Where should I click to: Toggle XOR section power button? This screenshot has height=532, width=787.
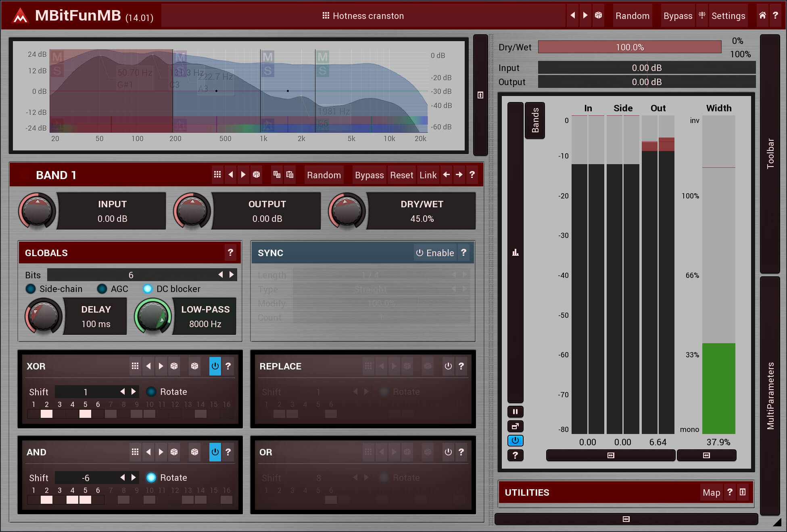[x=215, y=366]
